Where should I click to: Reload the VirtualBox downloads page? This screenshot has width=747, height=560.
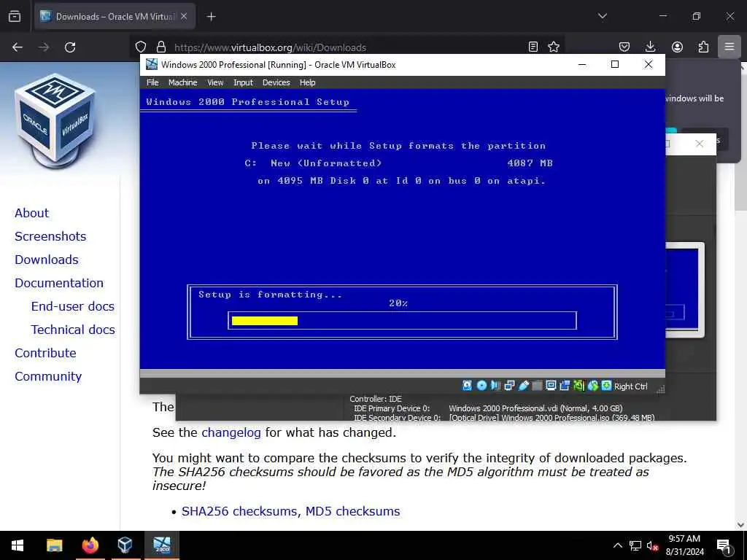click(70, 47)
